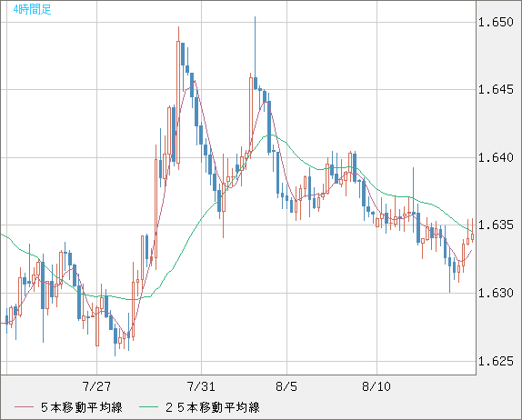
Task: Click the 4時間足 timeframe label
Action: (x=33, y=9)
